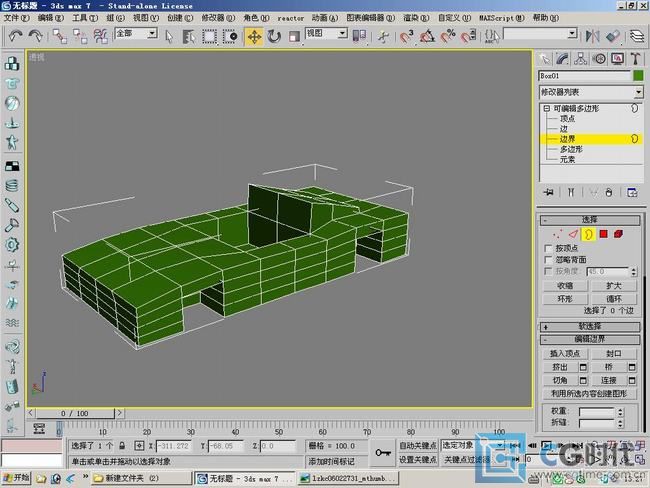Open the 选定对象 key filter dropdown
Viewport: 650px width, 488px height.
tap(473, 446)
